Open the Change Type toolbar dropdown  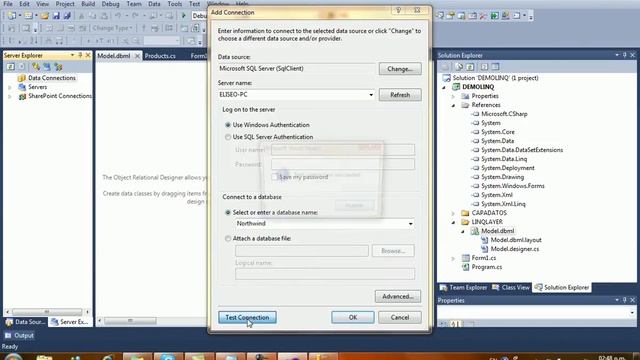click(x=113, y=28)
